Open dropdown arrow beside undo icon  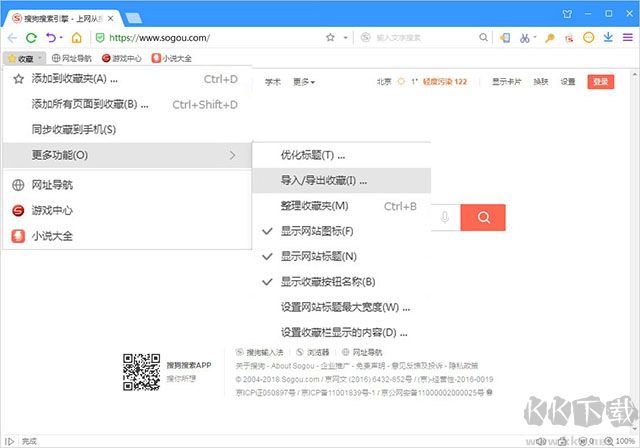61,38
